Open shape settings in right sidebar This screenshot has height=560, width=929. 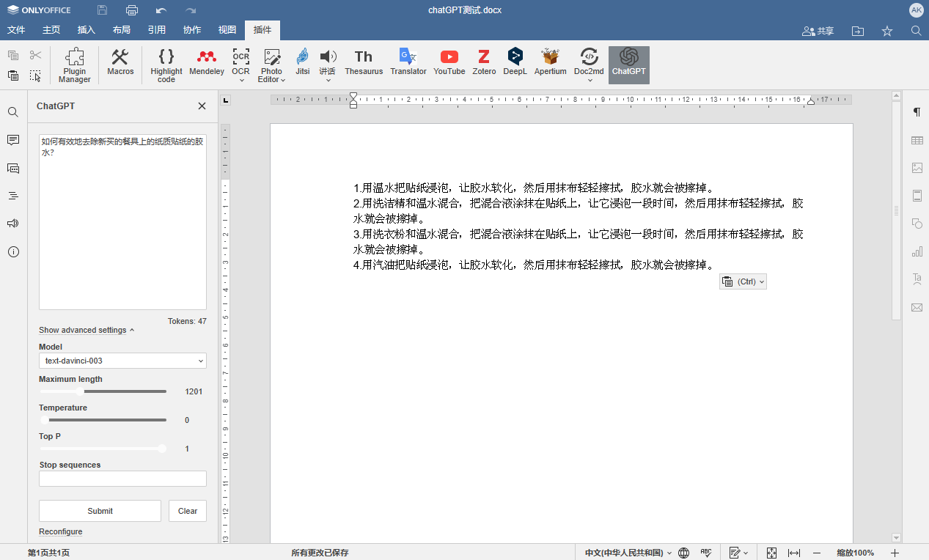point(917,224)
